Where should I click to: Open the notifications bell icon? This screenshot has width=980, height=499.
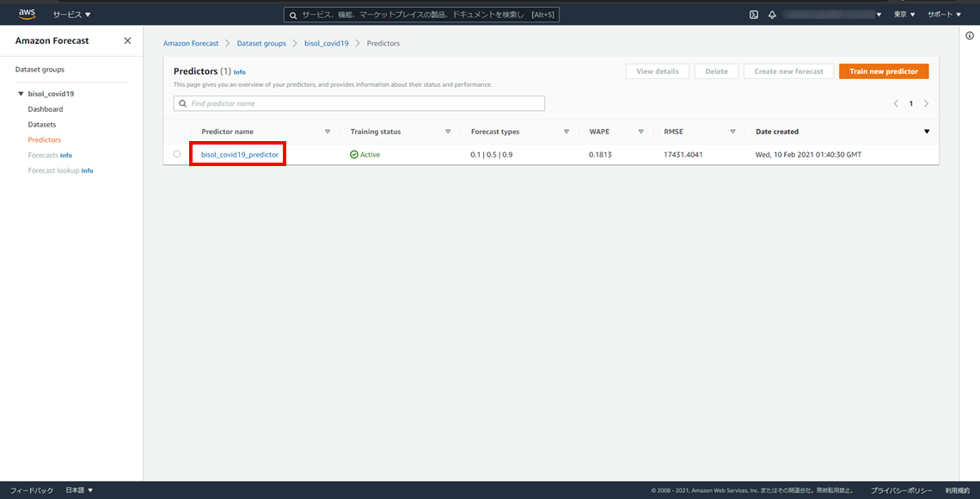coord(772,15)
